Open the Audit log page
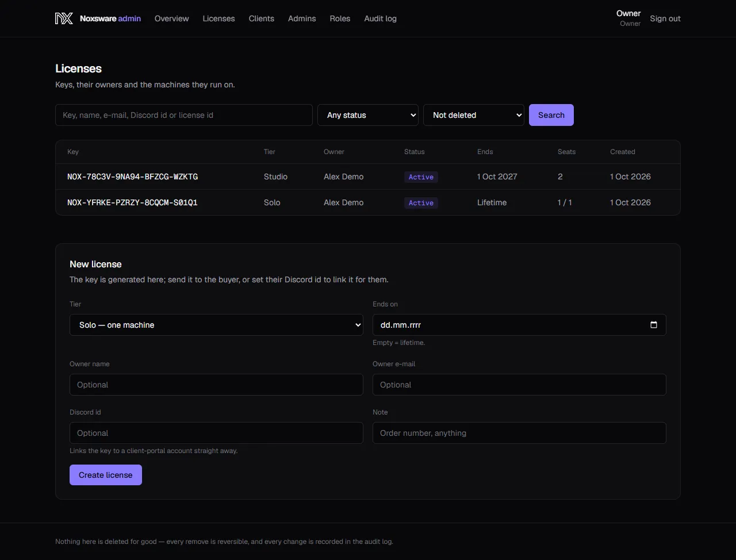 pyautogui.click(x=380, y=18)
